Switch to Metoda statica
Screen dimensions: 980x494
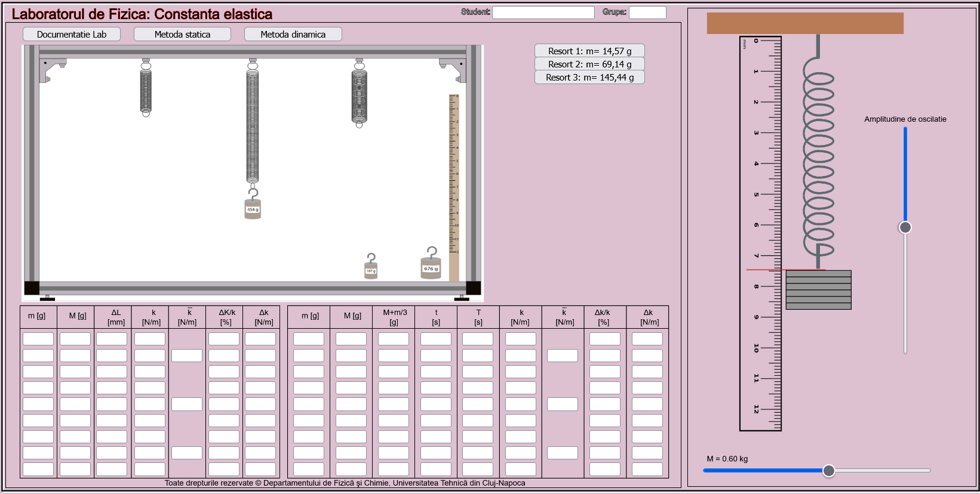[182, 35]
